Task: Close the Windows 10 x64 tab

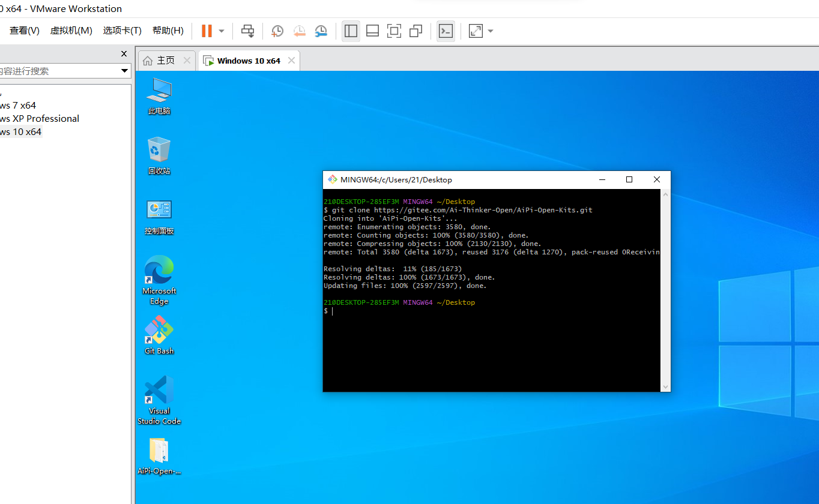Action: (x=291, y=61)
